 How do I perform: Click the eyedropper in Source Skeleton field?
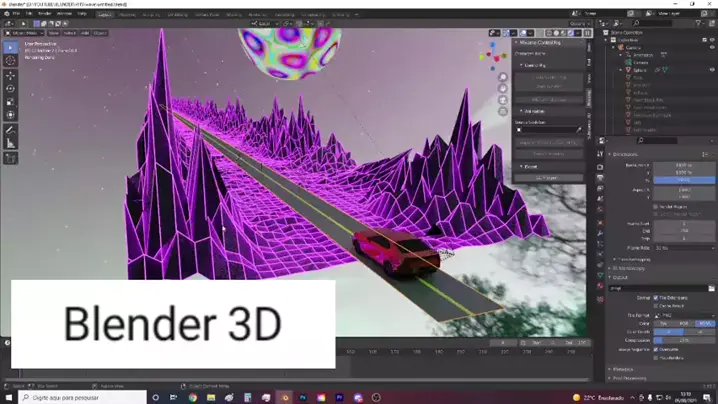point(579,130)
